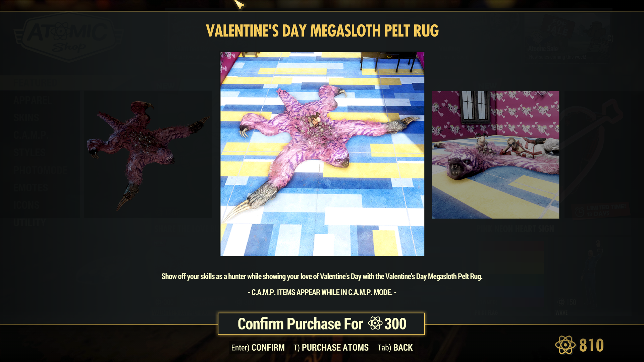Switch to the APPAREL category

pos(33,100)
